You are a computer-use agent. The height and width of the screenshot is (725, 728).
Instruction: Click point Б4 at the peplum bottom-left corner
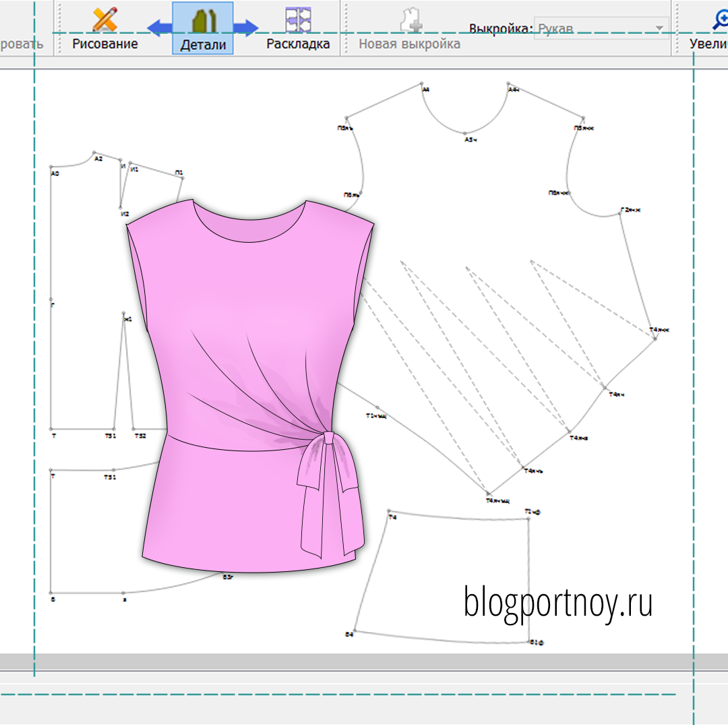(355, 632)
